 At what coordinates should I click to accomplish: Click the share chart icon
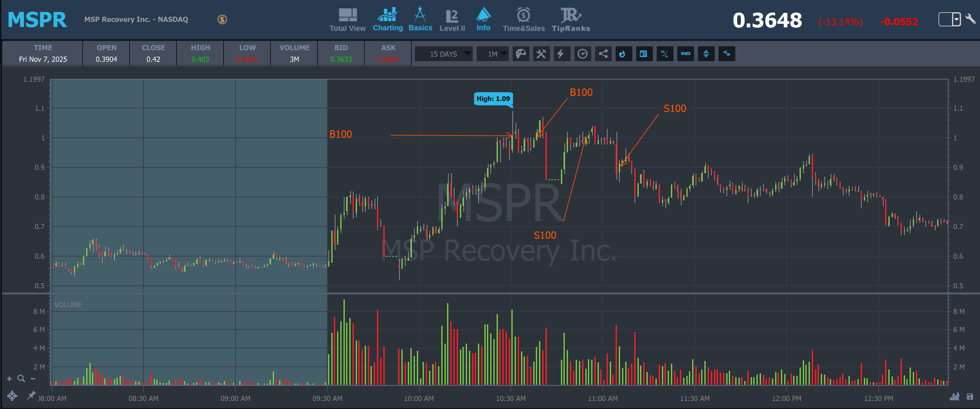(x=603, y=54)
